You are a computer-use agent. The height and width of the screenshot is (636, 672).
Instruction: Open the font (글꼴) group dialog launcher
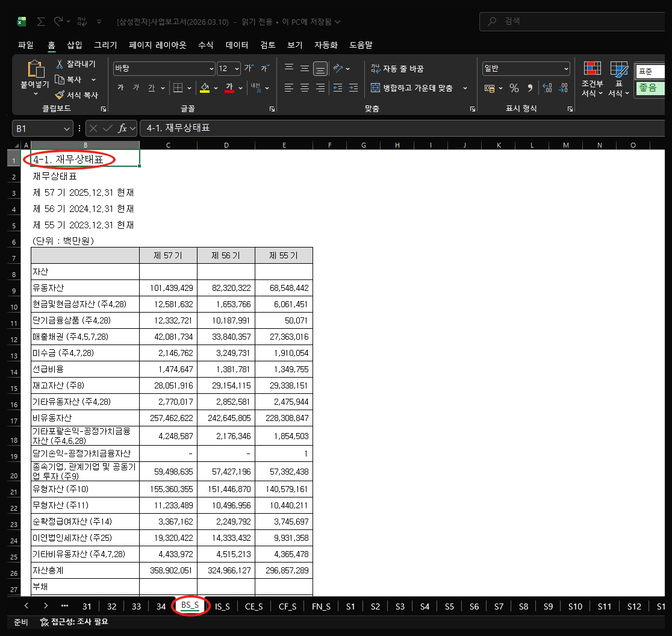tap(272, 109)
